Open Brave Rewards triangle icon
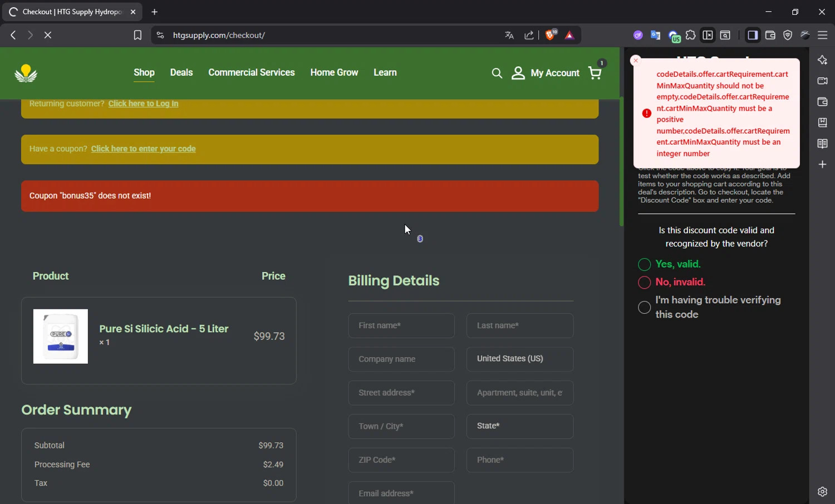This screenshot has height=504, width=835. point(569,35)
